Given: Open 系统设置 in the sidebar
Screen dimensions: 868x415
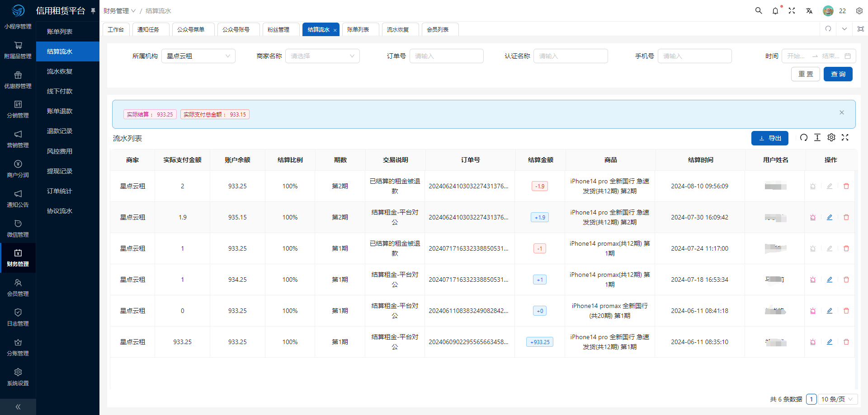Looking at the screenshot, I should coord(18,378).
